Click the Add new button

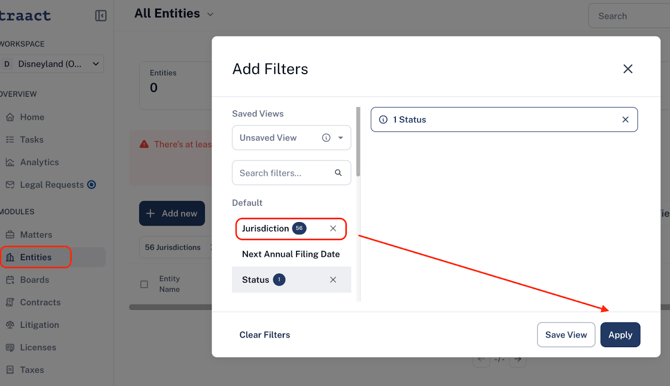point(172,213)
